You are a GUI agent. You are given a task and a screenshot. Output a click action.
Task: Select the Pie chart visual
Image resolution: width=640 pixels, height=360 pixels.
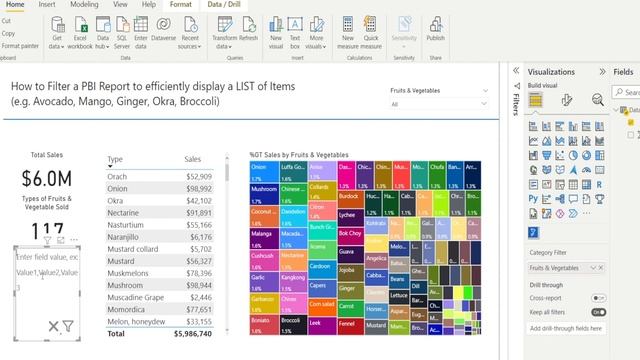573,156
